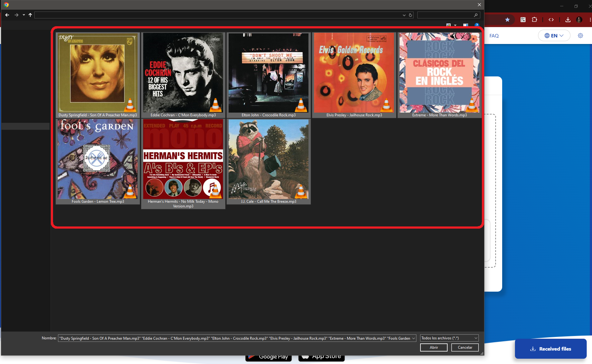The width and height of the screenshot is (592, 364).
Task: Select Dusty Springfield Son Of A Preacher Man file
Action: [98, 75]
